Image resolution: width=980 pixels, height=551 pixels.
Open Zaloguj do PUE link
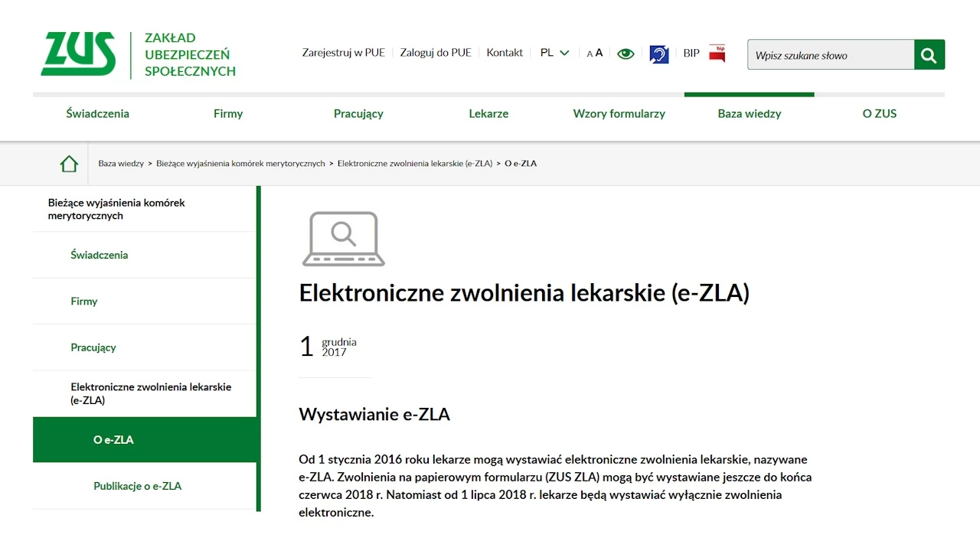436,53
